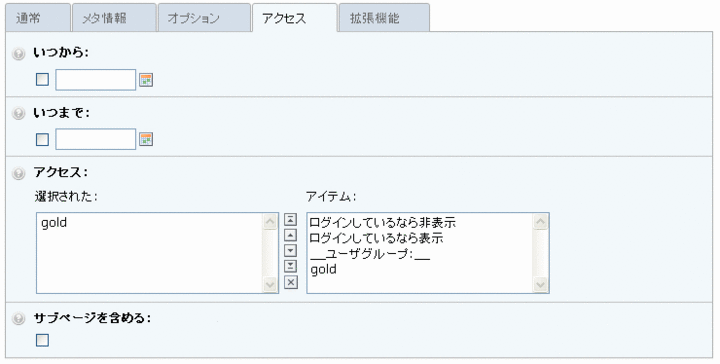The width and height of the screenshot is (720, 364).
Task: Click the help icon beside アクセス
Action: pyautogui.click(x=18, y=174)
